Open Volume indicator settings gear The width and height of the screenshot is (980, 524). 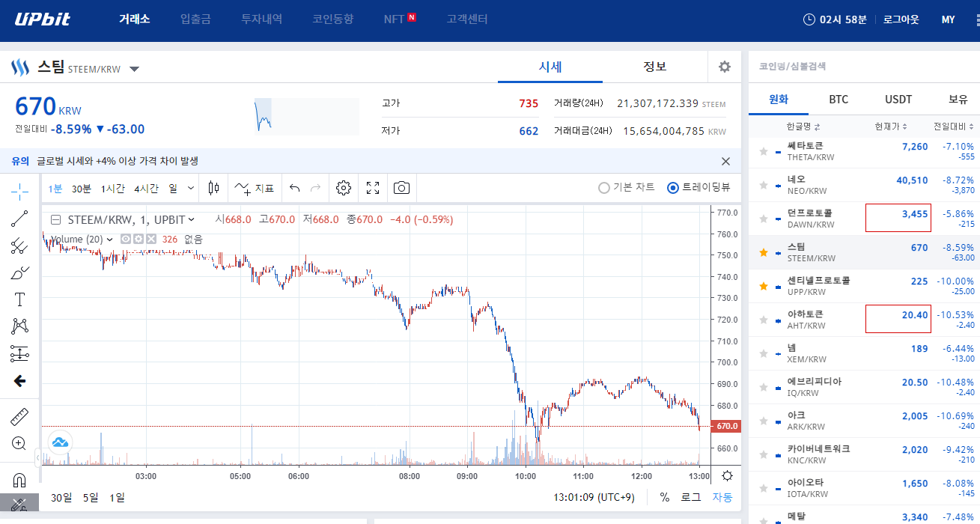pyautogui.click(x=139, y=239)
